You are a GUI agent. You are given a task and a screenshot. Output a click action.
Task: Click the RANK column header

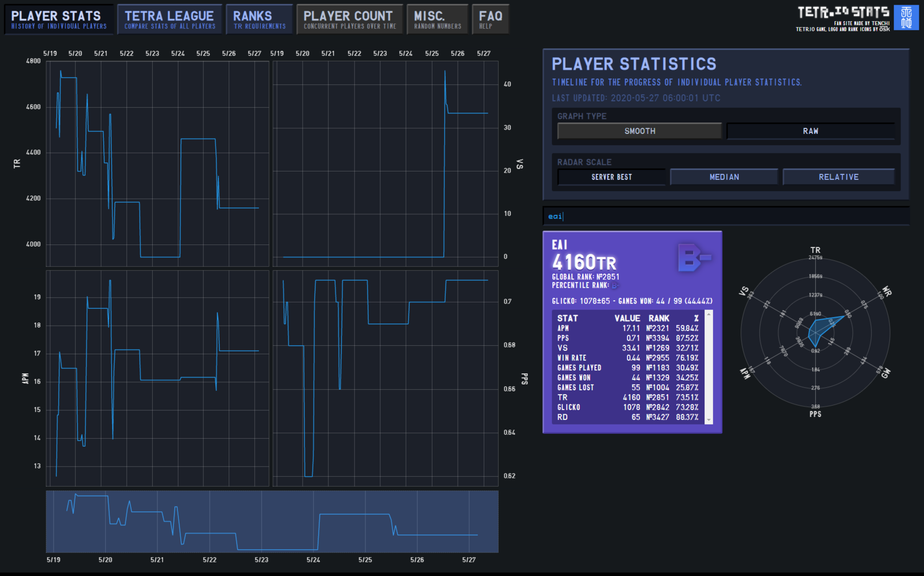658,318
